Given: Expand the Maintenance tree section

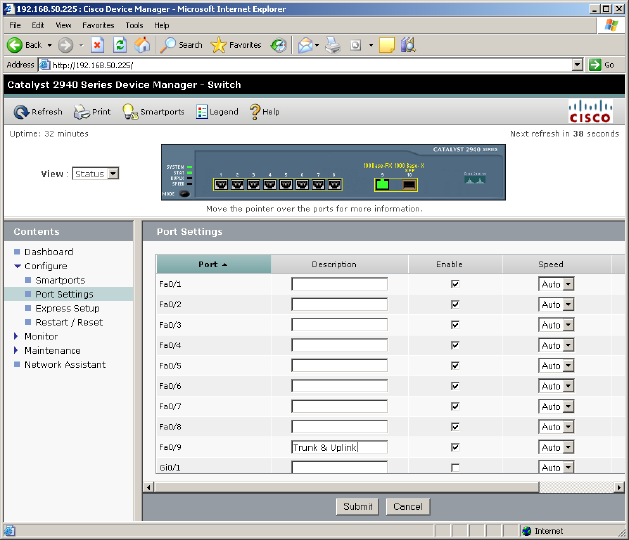Looking at the screenshot, I should tap(16, 350).
